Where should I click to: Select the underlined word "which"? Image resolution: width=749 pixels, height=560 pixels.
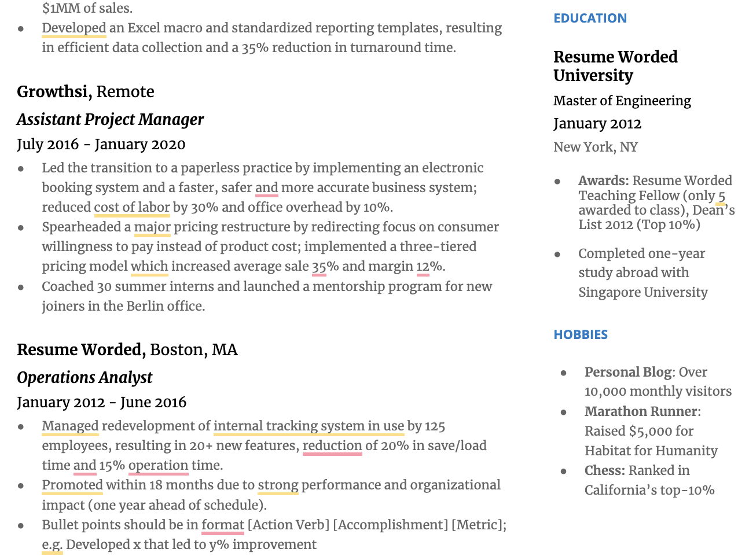click(149, 266)
